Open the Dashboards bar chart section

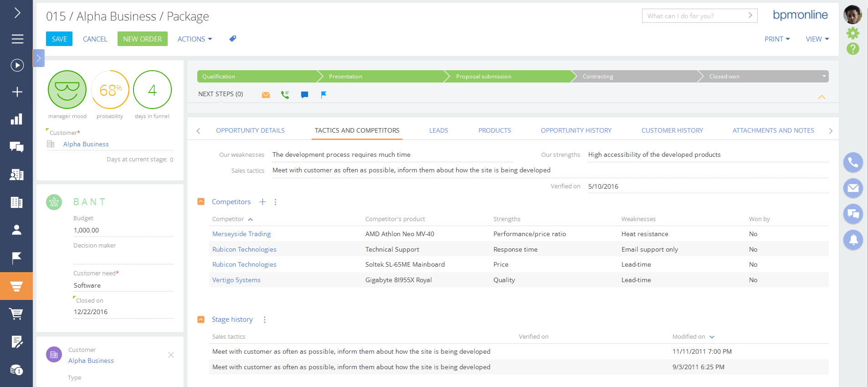tap(17, 119)
